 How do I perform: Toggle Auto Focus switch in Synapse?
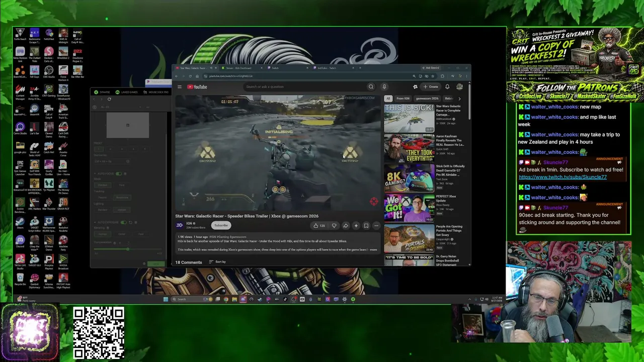pyautogui.click(x=119, y=174)
